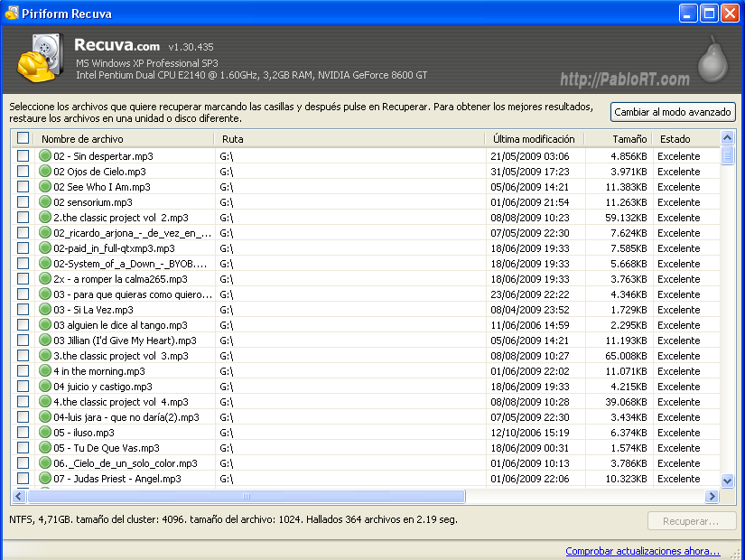Sort by Nombre de archivo column
The height and width of the screenshot is (560, 745).
coord(125,139)
